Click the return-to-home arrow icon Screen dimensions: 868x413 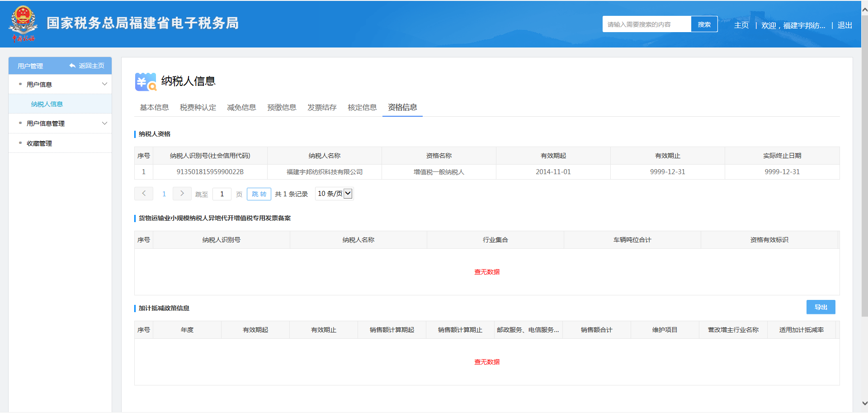point(72,66)
